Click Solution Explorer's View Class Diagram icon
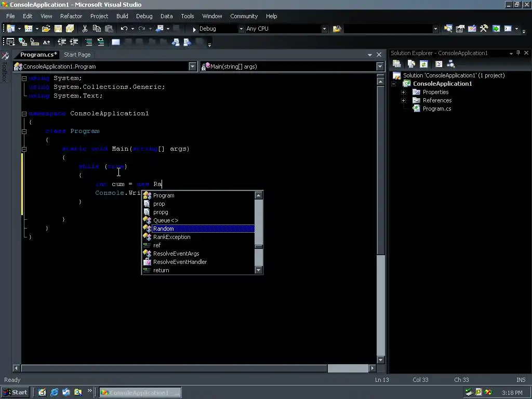 point(451,64)
